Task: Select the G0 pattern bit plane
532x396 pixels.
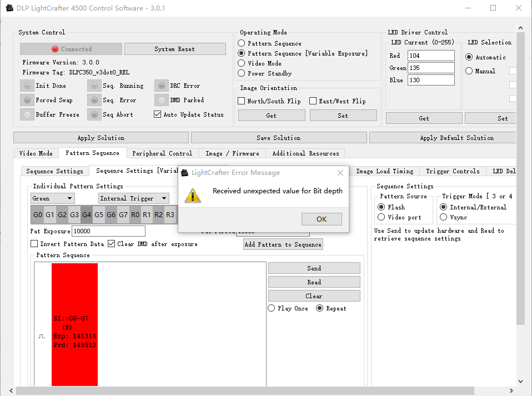Action: 38,215
